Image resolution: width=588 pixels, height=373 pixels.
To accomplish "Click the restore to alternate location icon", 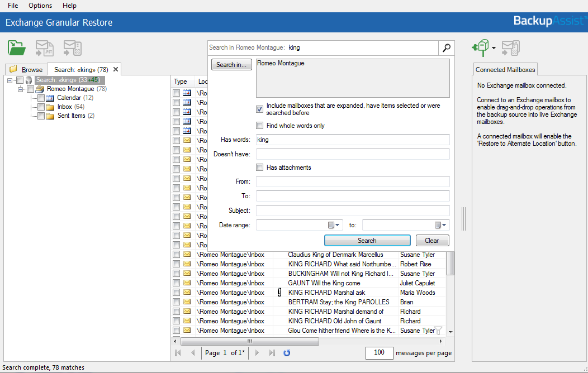I will click(x=511, y=48).
